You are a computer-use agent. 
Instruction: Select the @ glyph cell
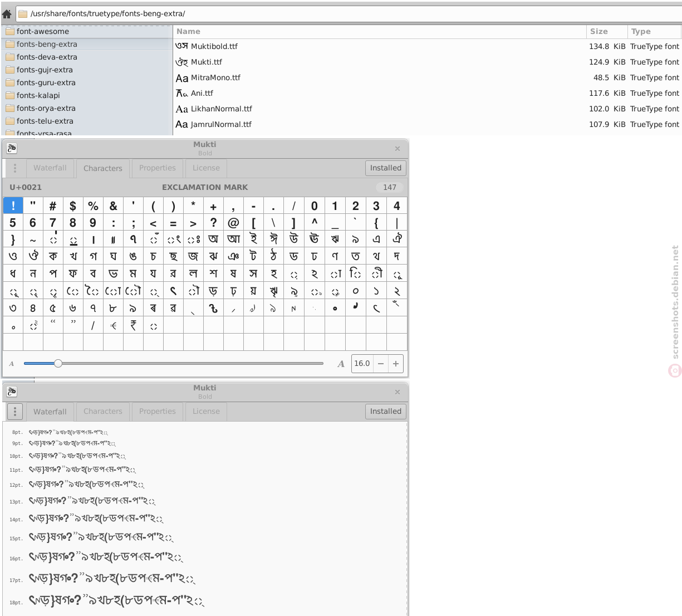(x=233, y=223)
